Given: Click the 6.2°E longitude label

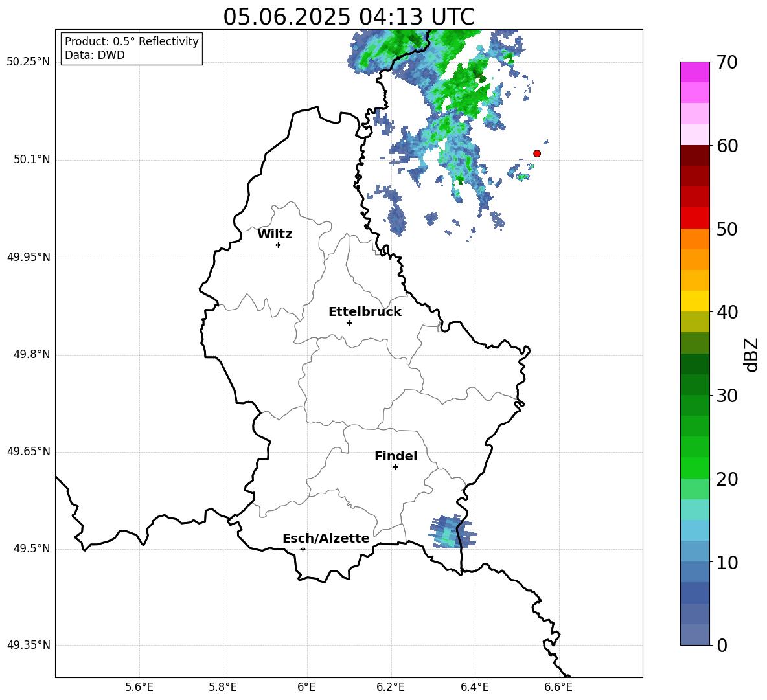Looking at the screenshot, I should tap(391, 687).
